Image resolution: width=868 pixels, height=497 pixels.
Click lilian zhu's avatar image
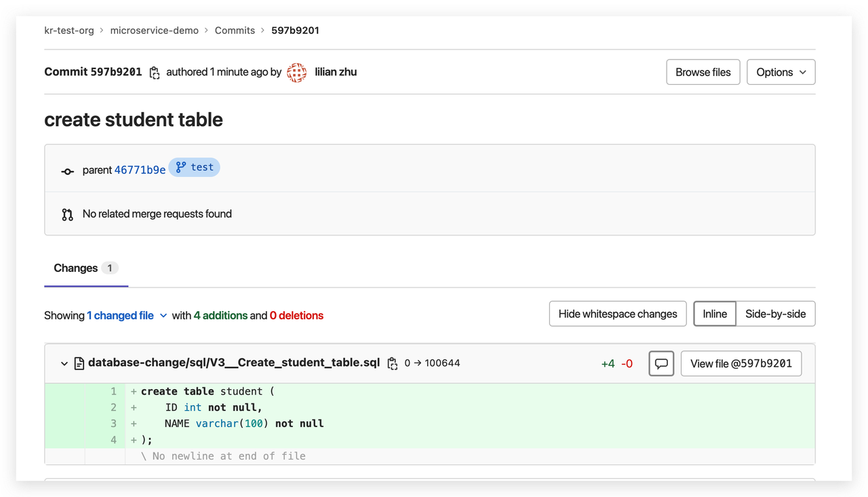point(296,73)
